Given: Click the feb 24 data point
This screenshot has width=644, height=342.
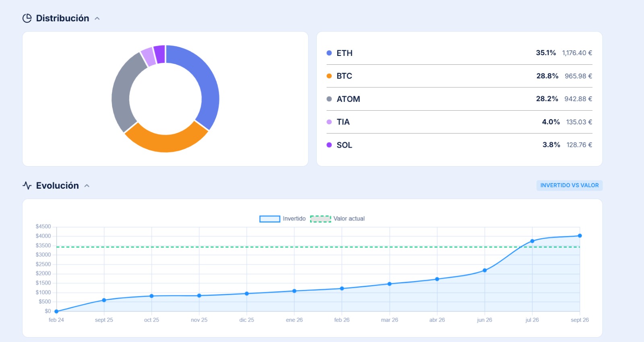Looking at the screenshot, I should coord(56,311).
